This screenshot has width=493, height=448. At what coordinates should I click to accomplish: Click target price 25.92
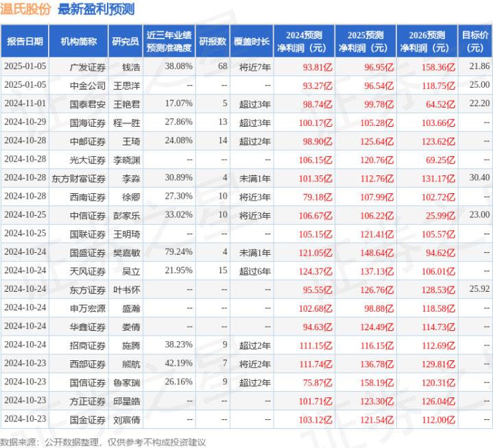click(x=479, y=288)
